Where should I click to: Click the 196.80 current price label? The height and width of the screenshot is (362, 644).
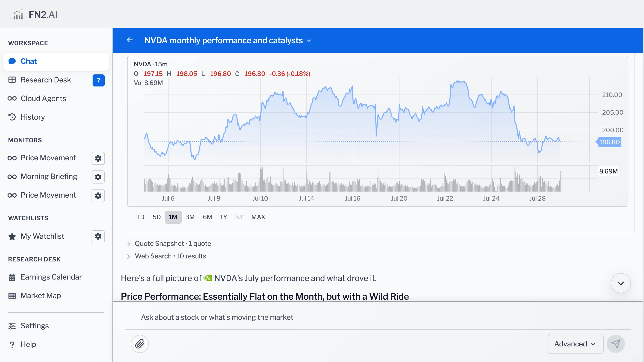point(609,142)
